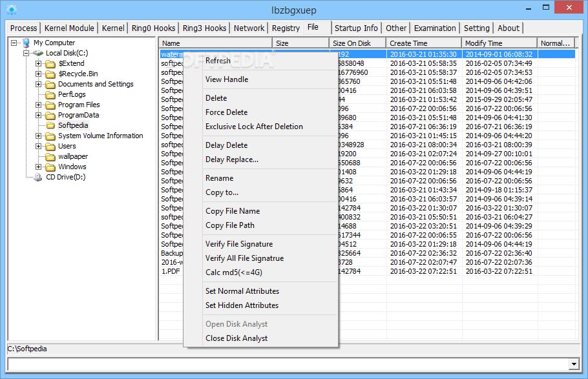Select Force Delete menu entry

(x=260, y=112)
